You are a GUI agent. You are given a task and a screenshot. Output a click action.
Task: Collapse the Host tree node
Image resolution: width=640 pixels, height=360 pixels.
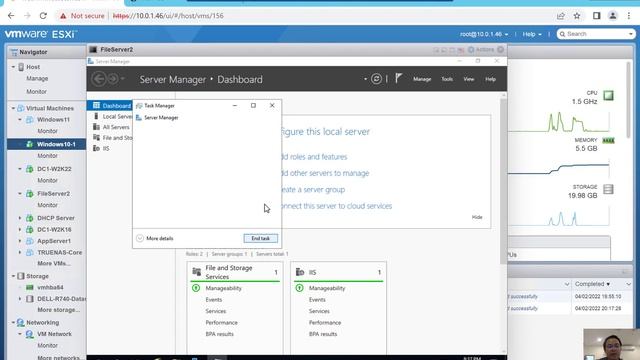click(x=13, y=67)
